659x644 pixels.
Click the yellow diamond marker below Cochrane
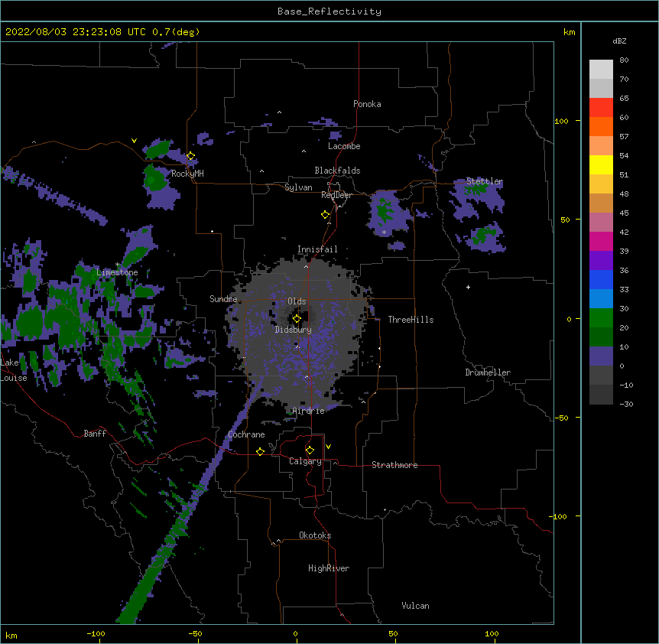[260, 451]
